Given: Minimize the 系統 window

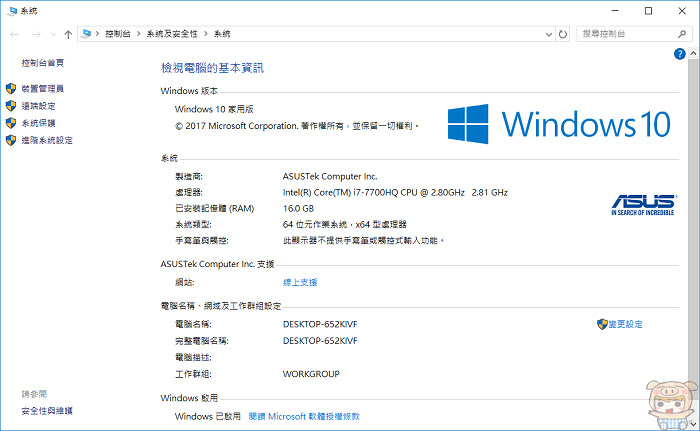Looking at the screenshot, I should [x=615, y=11].
